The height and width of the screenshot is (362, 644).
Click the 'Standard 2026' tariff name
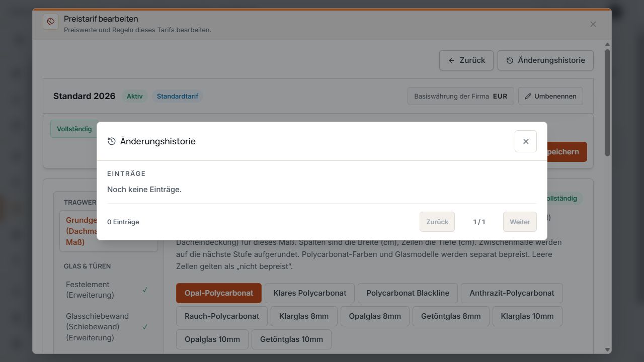[x=85, y=96]
